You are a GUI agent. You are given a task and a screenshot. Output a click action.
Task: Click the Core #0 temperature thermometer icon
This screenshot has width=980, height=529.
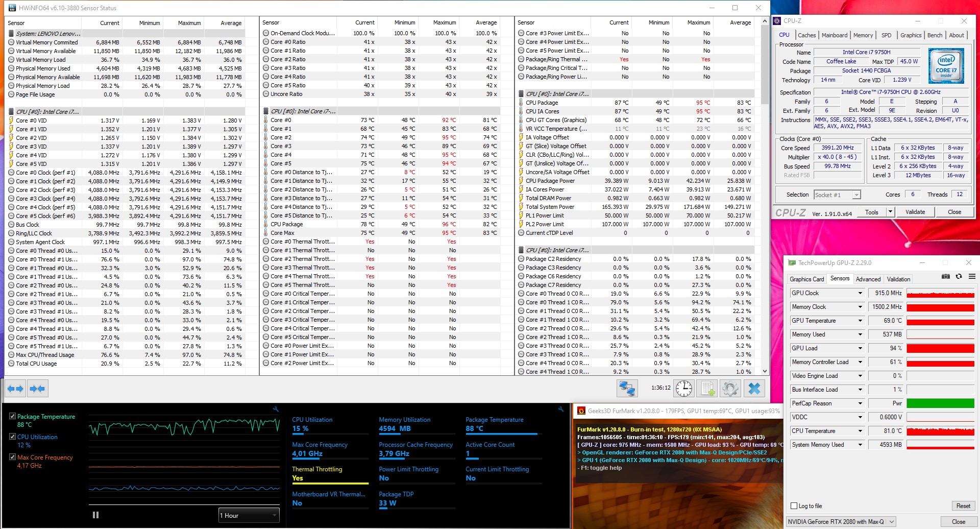pyautogui.click(x=266, y=120)
